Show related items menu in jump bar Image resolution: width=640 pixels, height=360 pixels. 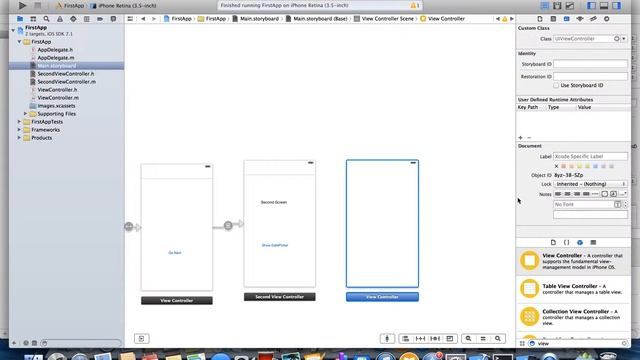(130, 19)
